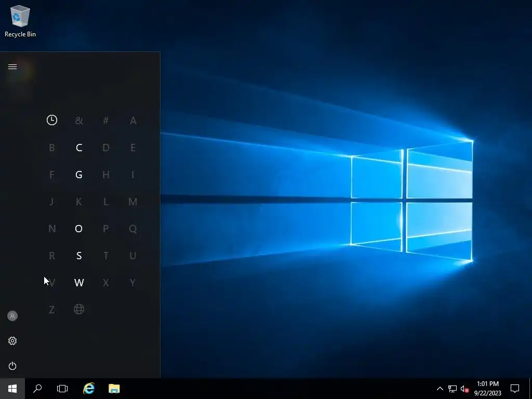Launch Internet Explorer from taskbar
The height and width of the screenshot is (399, 532).
[88, 389]
